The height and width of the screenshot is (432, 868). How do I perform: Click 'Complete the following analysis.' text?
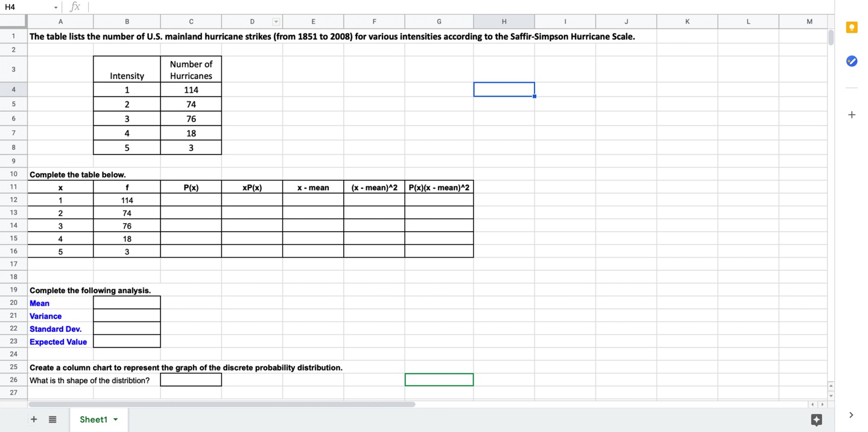point(90,290)
